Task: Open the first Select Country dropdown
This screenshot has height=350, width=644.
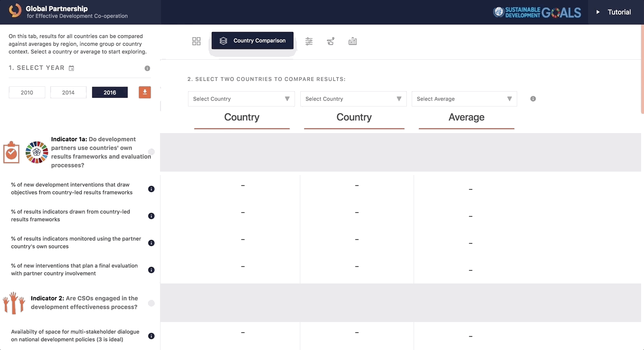Action: pyautogui.click(x=241, y=99)
